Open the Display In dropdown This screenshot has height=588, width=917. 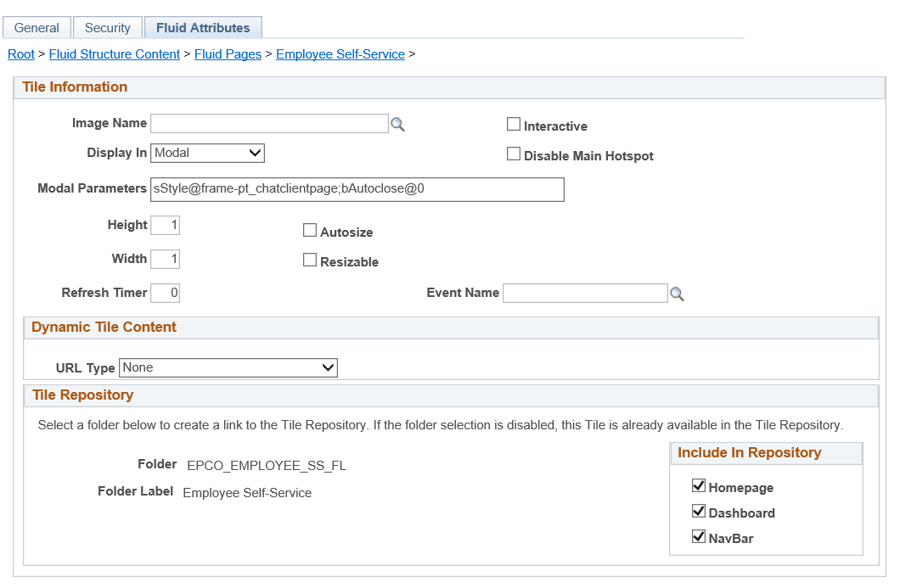[x=207, y=153]
